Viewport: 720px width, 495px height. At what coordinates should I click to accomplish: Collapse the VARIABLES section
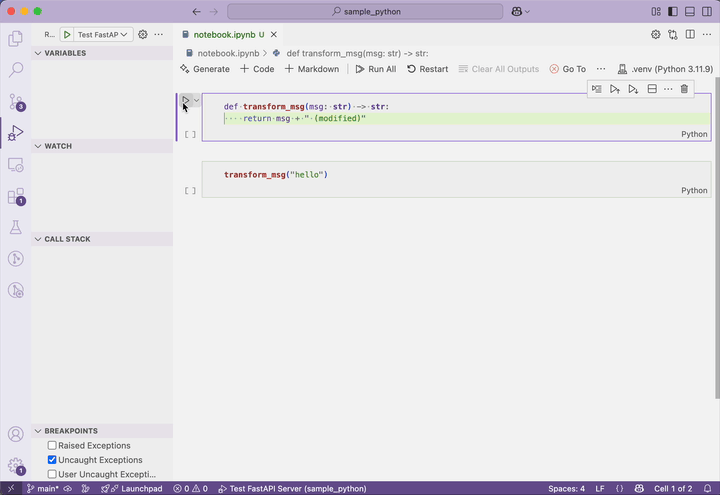(102, 53)
